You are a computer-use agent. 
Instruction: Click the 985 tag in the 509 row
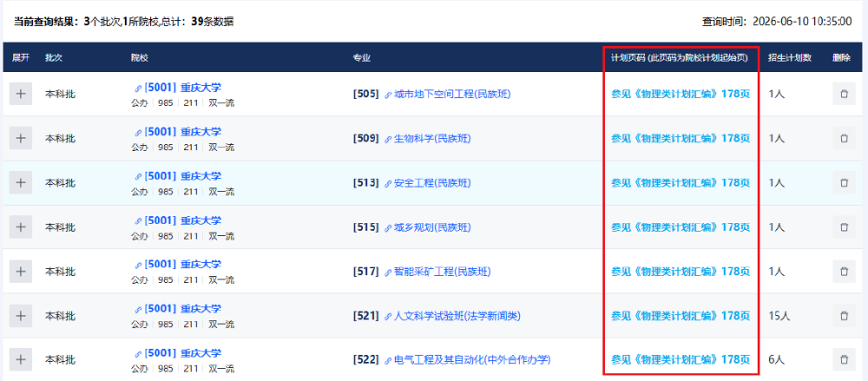pos(166,148)
